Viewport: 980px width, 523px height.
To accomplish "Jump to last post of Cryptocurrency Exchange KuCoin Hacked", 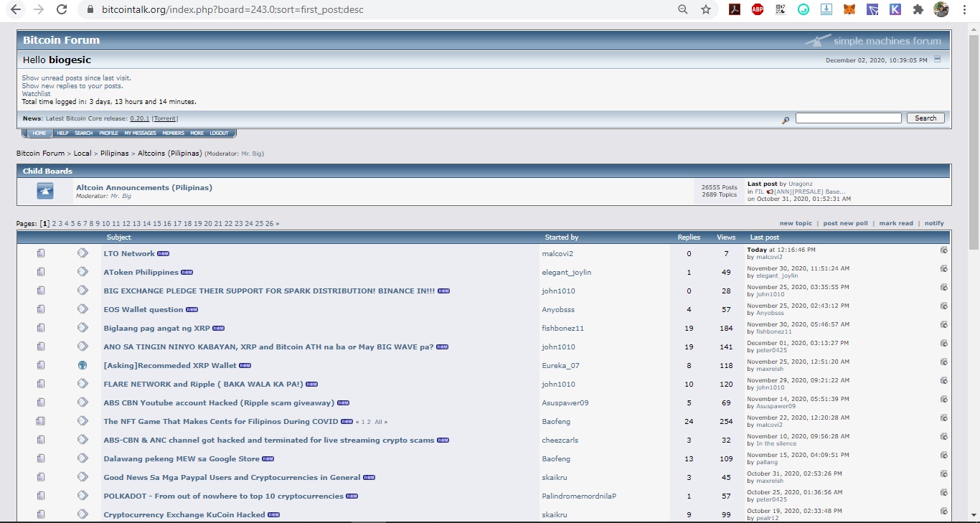I will (x=944, y=511).
